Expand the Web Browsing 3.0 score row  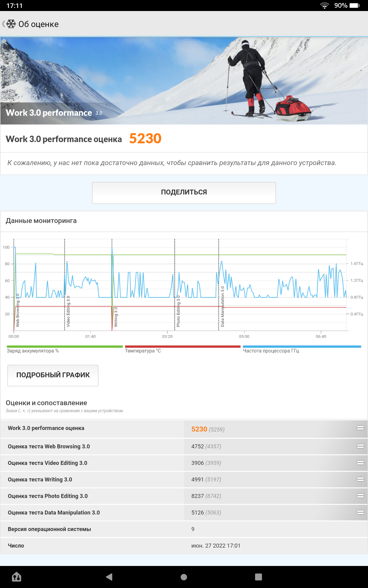[x=360, y=446]
